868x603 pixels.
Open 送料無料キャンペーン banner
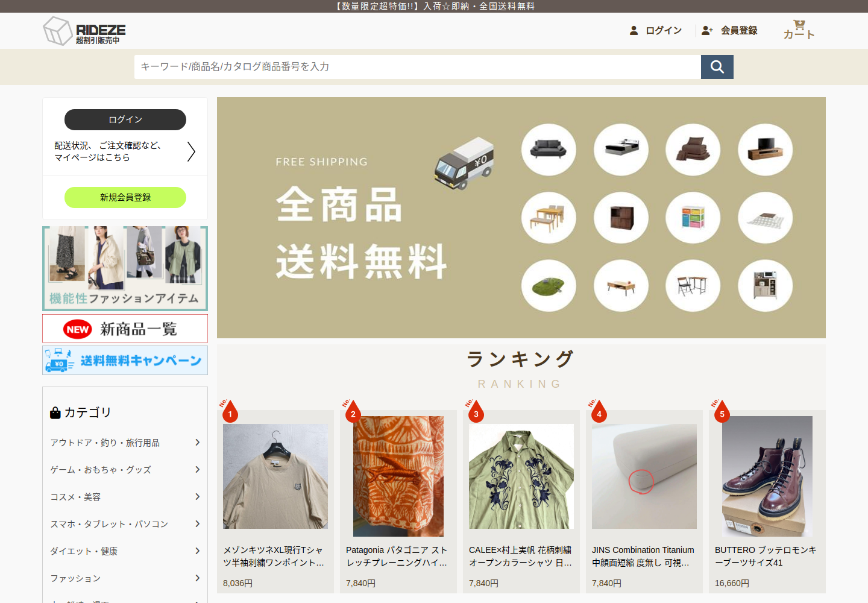(x=125, y=360)
